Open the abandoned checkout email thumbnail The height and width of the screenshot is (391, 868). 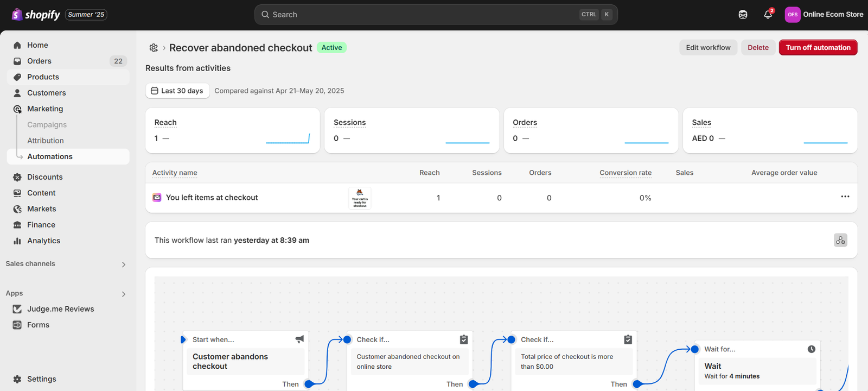click(x=360, y=198)
